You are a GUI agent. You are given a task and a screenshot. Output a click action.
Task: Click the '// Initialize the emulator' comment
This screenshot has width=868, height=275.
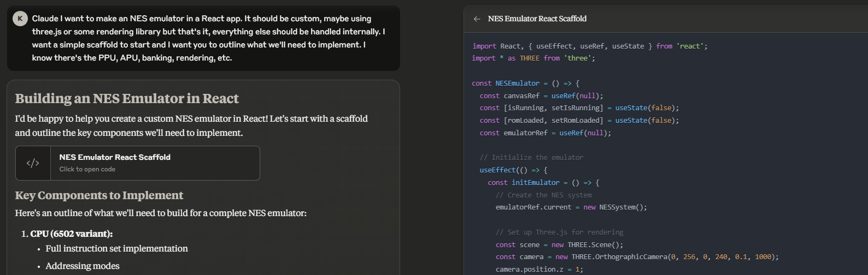pos(531,158)
